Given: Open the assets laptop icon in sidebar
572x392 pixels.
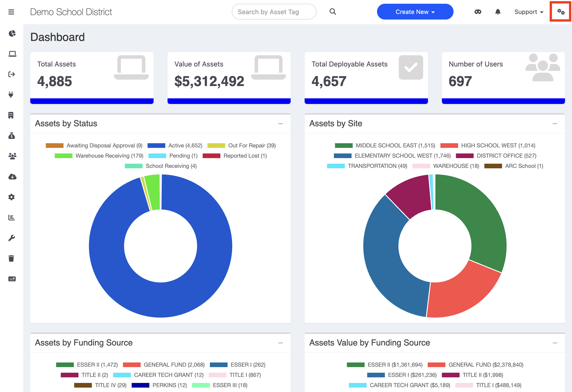Looking at the screenshot, I should (x=12, y=54).
